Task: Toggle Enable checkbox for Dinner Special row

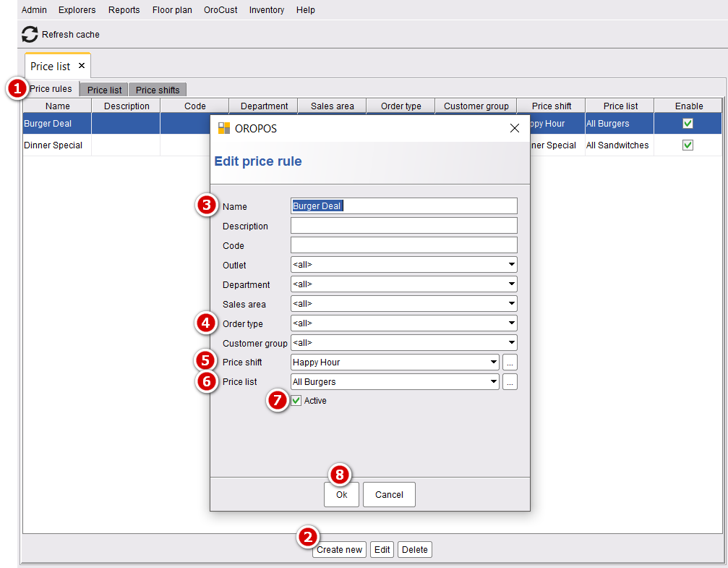Action: coord(688,145)
